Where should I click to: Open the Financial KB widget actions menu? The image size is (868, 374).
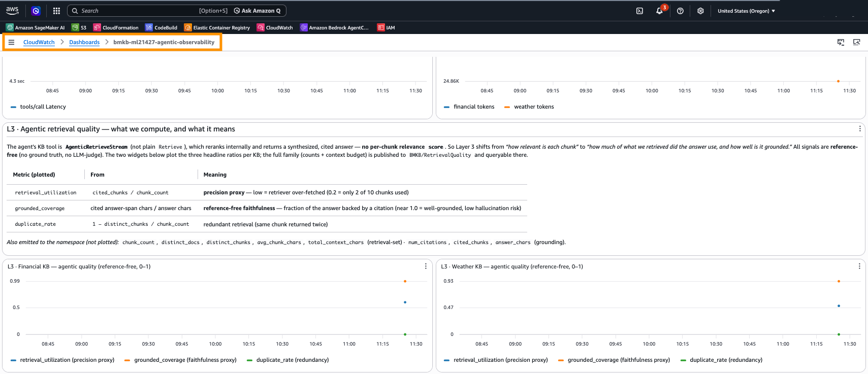(426, 266)
